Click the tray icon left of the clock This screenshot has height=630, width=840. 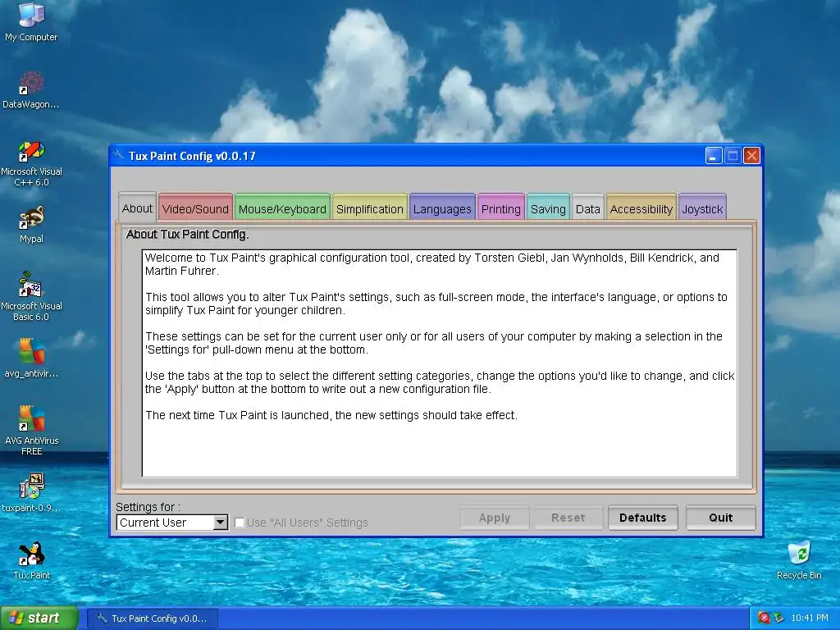coord(779,619)
